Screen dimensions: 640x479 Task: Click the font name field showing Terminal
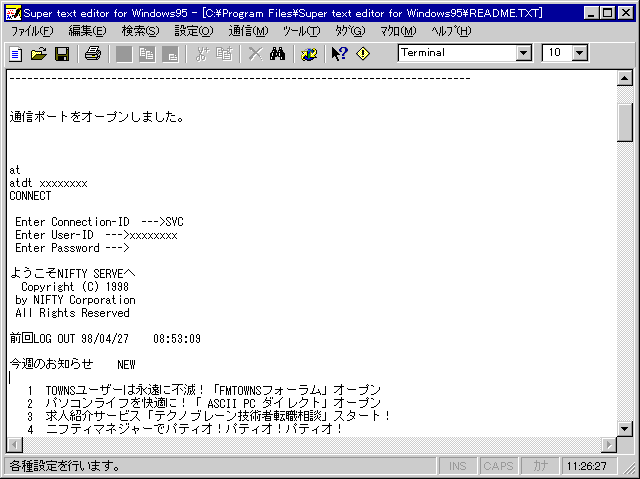[x=457, y=53]
